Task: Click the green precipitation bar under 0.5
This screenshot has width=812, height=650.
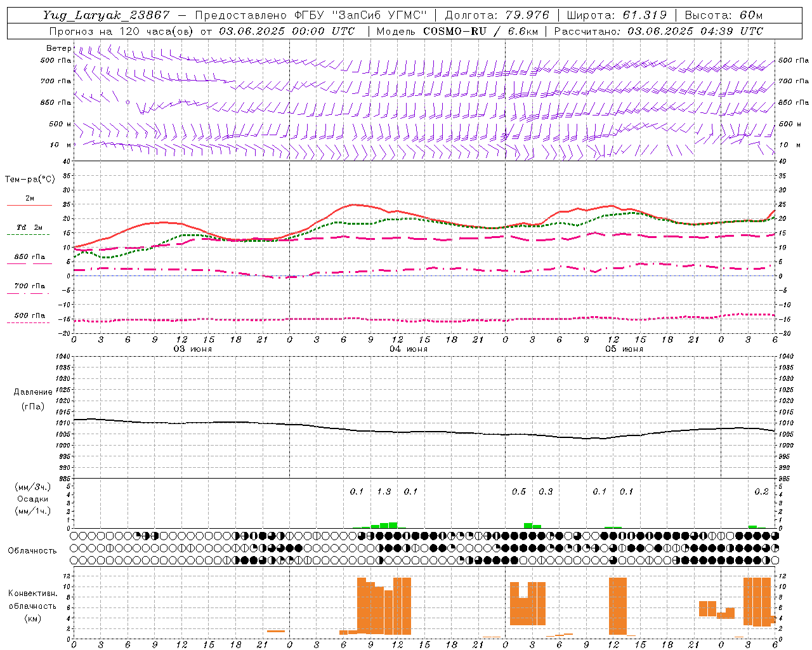Action: [528, 526]
